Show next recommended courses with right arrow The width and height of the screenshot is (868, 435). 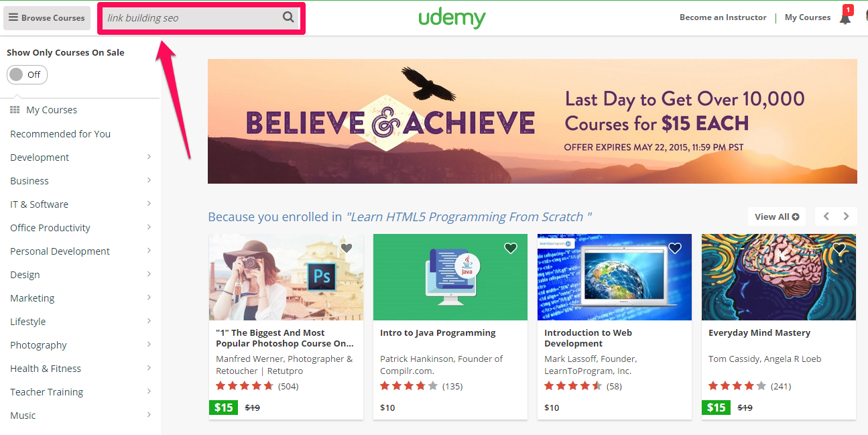tap(846, 216)
